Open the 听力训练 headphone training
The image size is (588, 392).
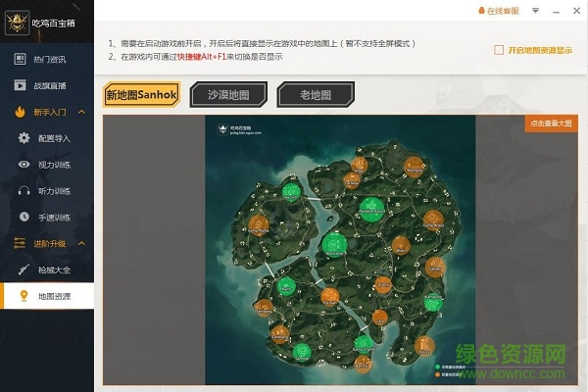[47, 191]
